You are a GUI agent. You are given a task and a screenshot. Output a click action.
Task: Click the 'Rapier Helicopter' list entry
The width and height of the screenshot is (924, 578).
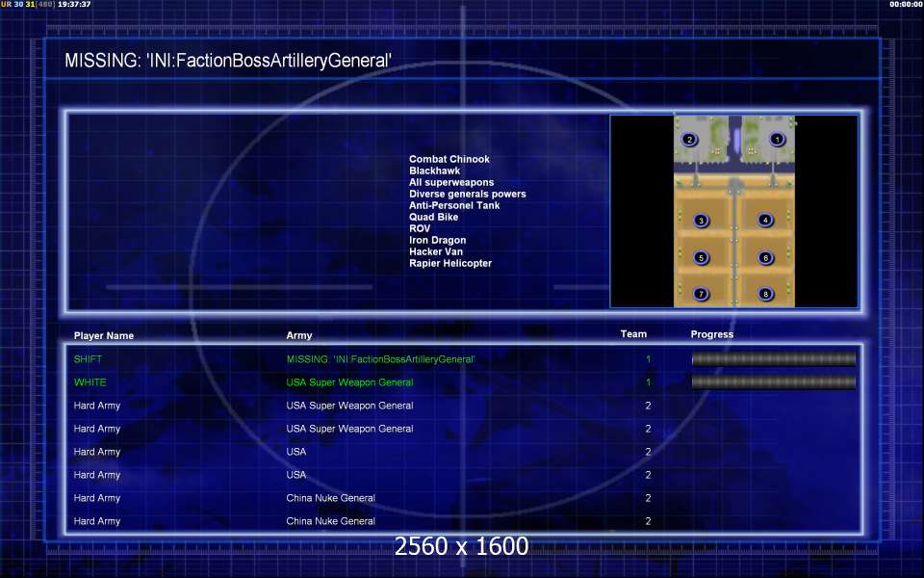[450, 263]
